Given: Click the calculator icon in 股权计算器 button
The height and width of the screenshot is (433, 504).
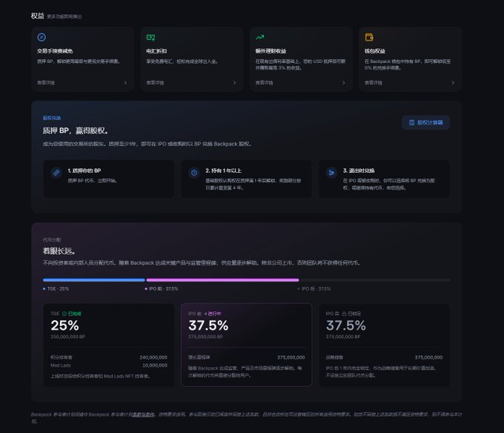Looking at the screenshot, I should (x=411, y=122).
